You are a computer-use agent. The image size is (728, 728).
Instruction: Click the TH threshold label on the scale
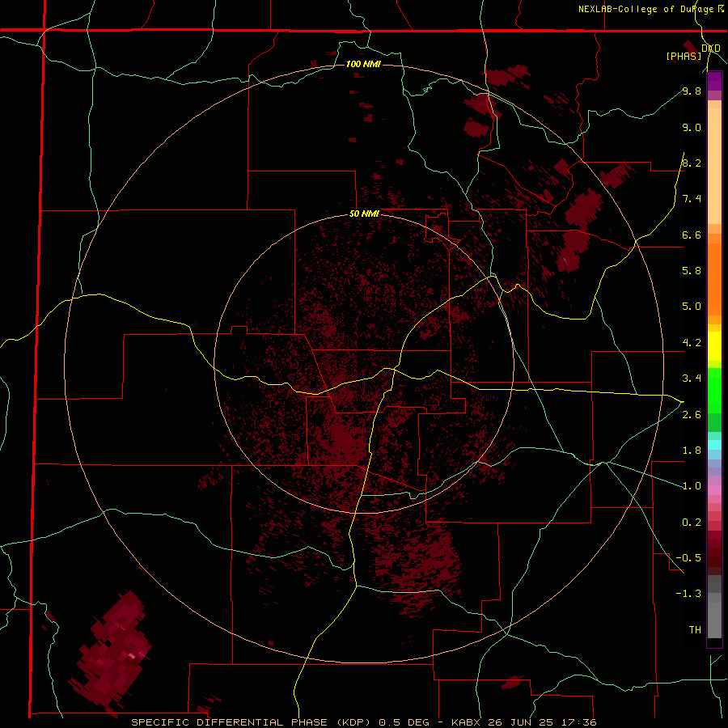click(x=695, y=630)
